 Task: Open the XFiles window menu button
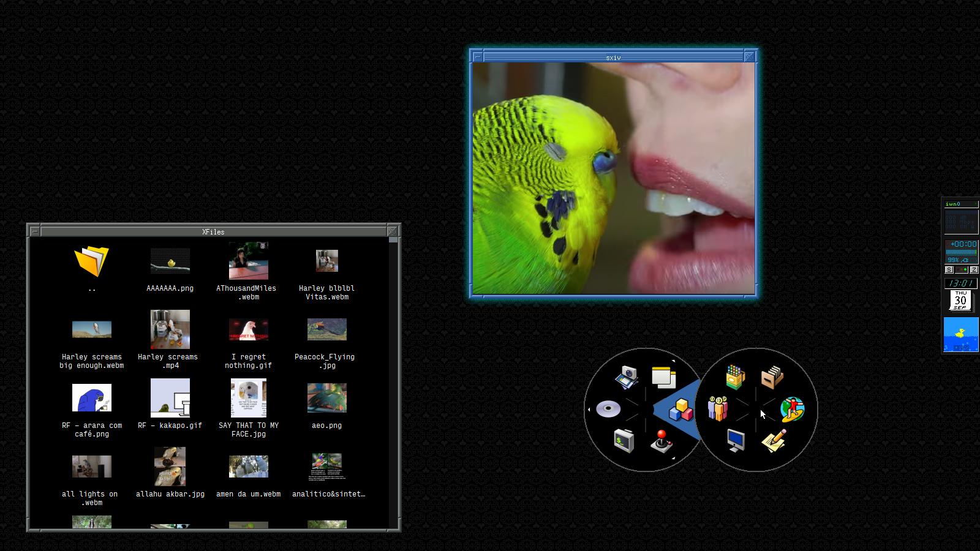coord(35,231)
